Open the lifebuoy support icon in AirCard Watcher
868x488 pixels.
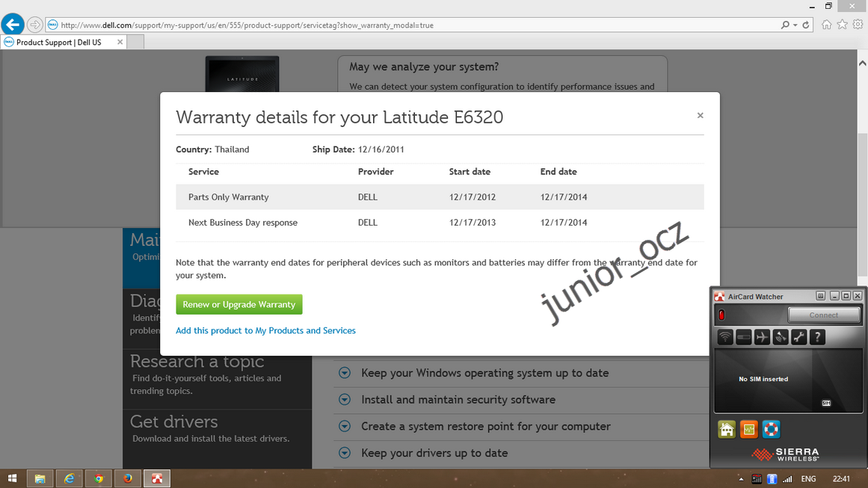771,430
